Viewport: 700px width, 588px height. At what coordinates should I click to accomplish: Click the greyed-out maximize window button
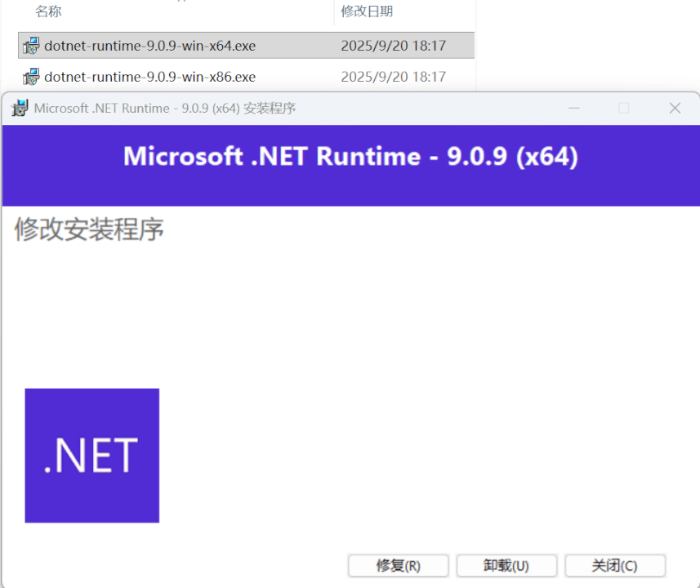(624, 108)
